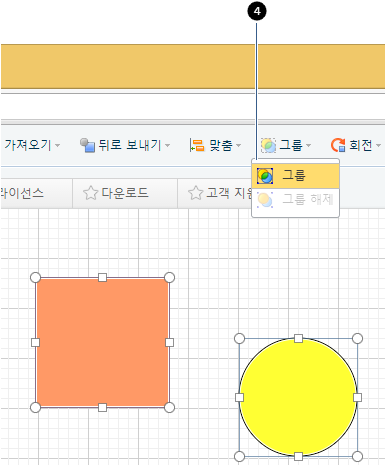Click the disabled 그룹 해제 ungroup icon
The height and width of the screenshot is (466, 386).
point(265,200)
